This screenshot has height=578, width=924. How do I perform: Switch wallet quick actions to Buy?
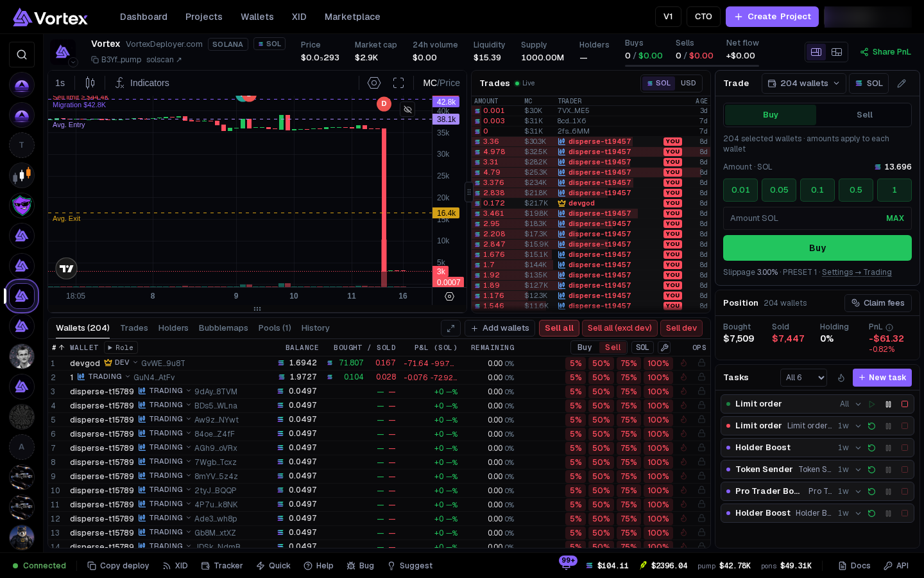click(x=585, y=347)
